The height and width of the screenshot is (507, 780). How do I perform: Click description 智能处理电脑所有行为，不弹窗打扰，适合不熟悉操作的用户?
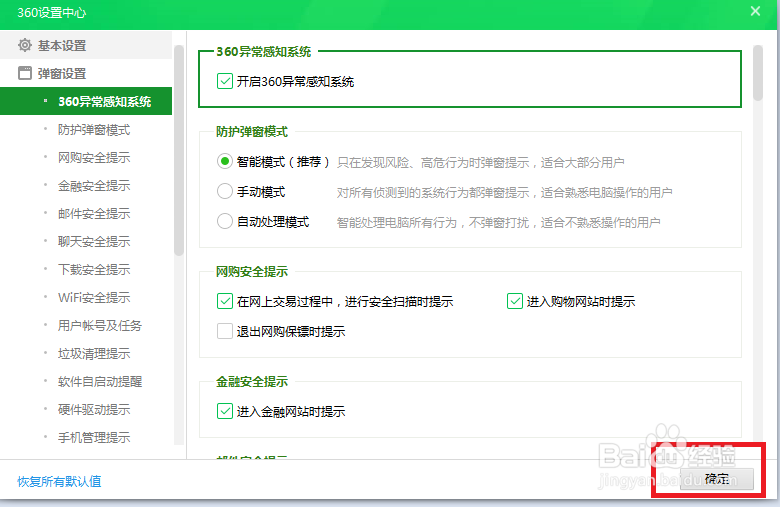click(498, 222)
